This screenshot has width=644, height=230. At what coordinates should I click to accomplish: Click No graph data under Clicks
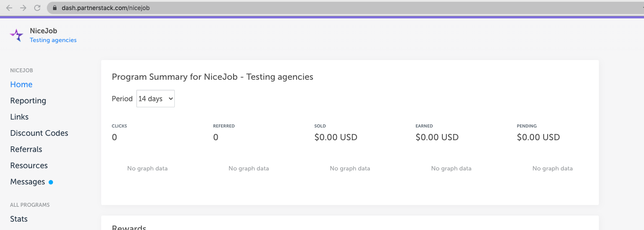147,168
